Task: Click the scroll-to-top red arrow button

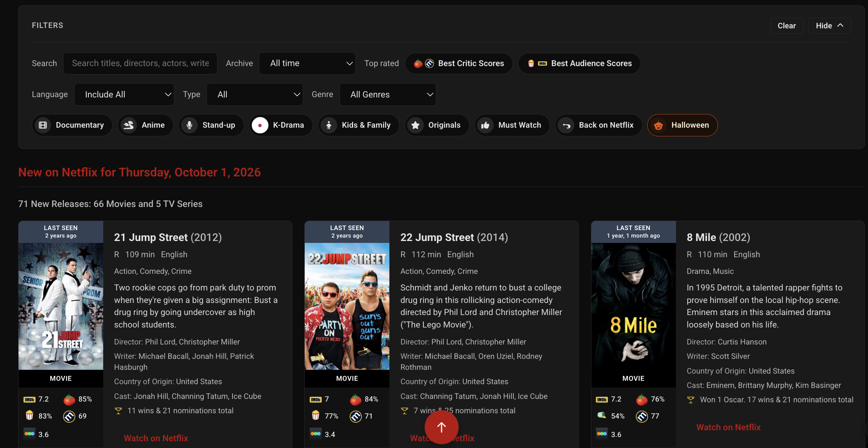Action: (442, 427)
